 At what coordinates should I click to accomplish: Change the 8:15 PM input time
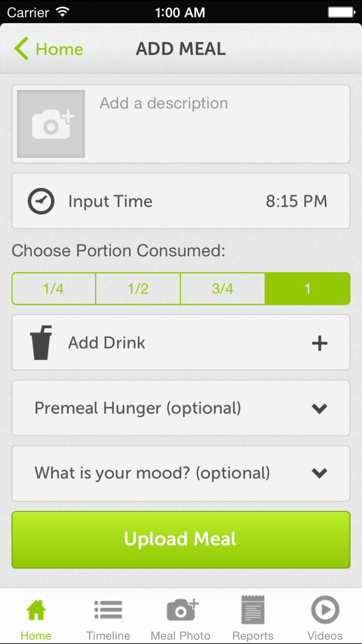pyautogui.click(x=296, y=201)
